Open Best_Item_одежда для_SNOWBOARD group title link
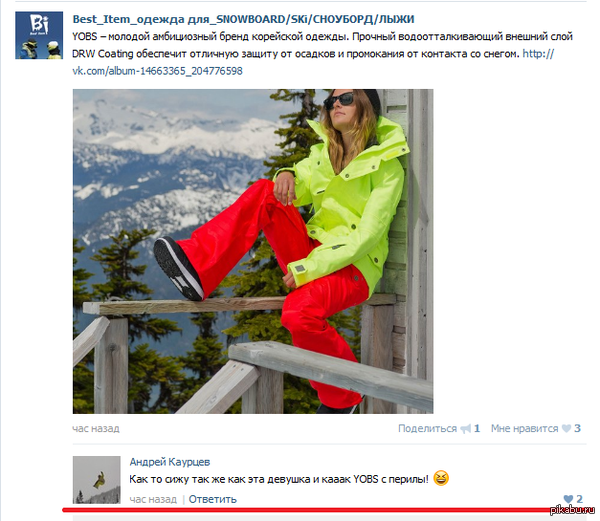The image size is (600, 521). pos(243,19)
